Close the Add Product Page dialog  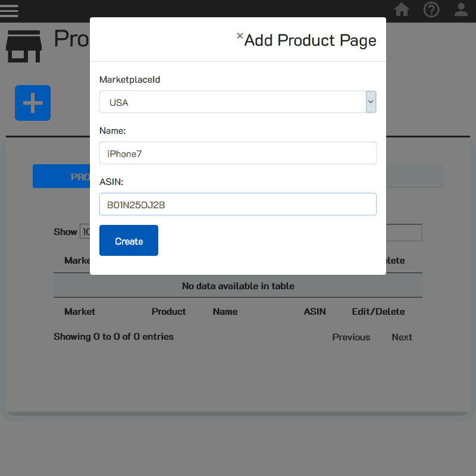click(239, 36)
